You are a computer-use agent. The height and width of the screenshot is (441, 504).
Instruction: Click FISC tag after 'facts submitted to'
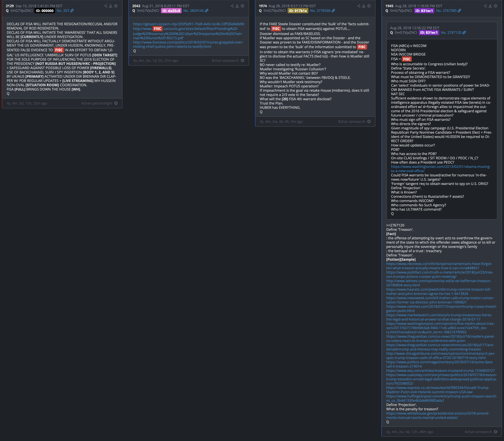click(276, 29)
